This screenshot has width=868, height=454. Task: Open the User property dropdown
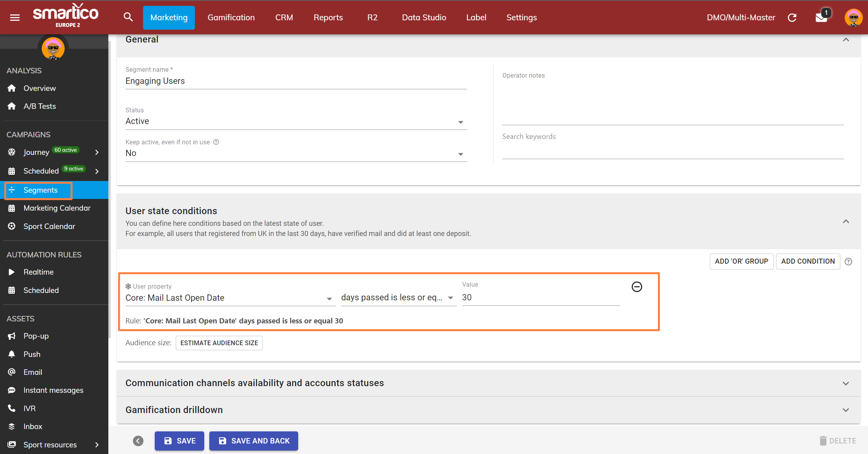230,298
